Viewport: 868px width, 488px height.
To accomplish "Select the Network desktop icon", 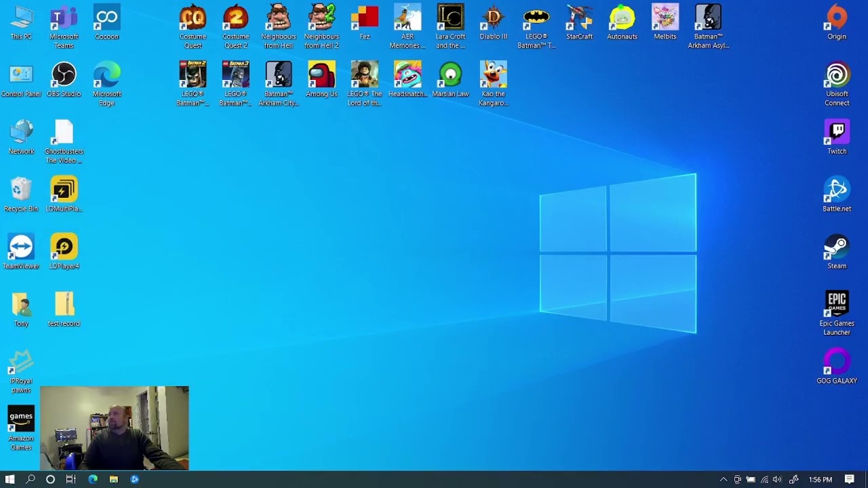I will [x=21, y=138].
